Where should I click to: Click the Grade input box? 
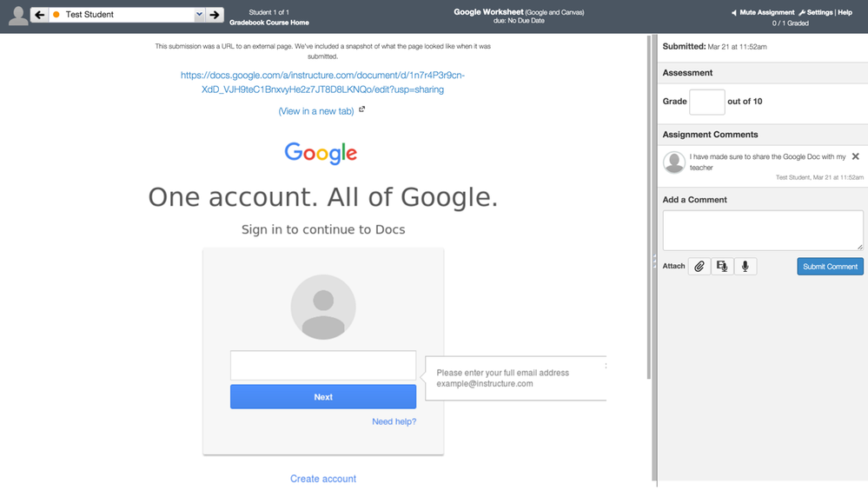click(x=707, y=102)
